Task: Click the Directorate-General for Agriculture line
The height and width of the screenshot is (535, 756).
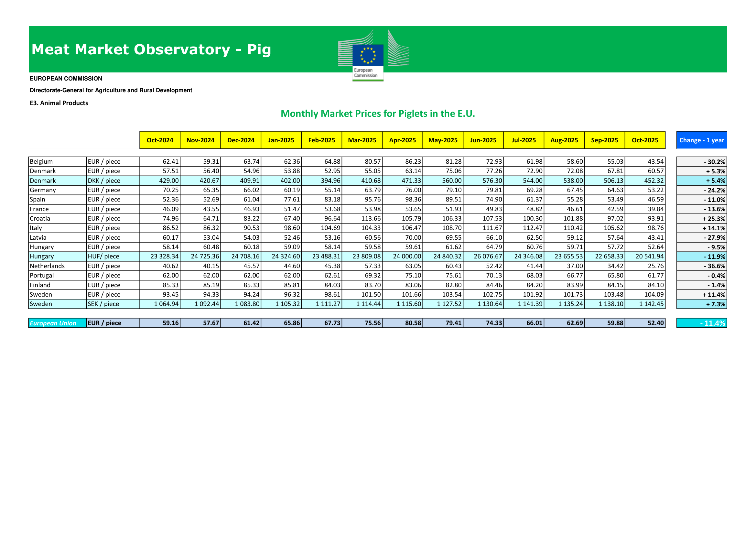Action: click(x=111, y=90)
